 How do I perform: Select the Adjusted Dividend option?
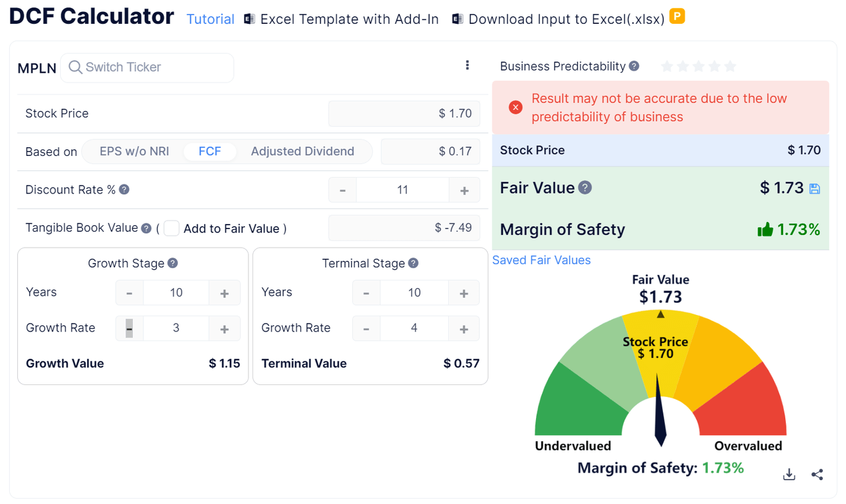302,151
